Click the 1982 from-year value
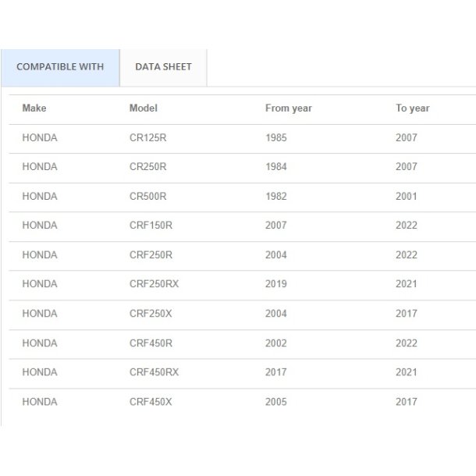Image resolution: width=476 pixels, height=476 pixels. [275, 197]
